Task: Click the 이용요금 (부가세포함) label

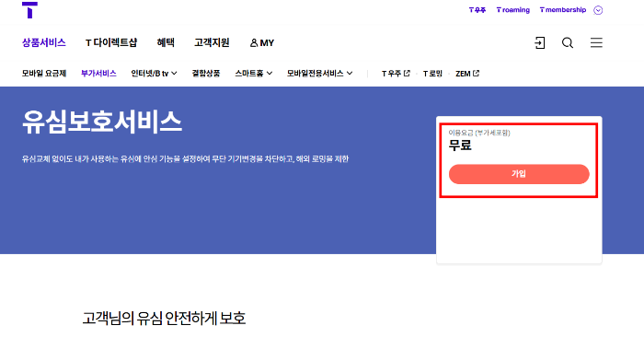Action: coord(479,133)
